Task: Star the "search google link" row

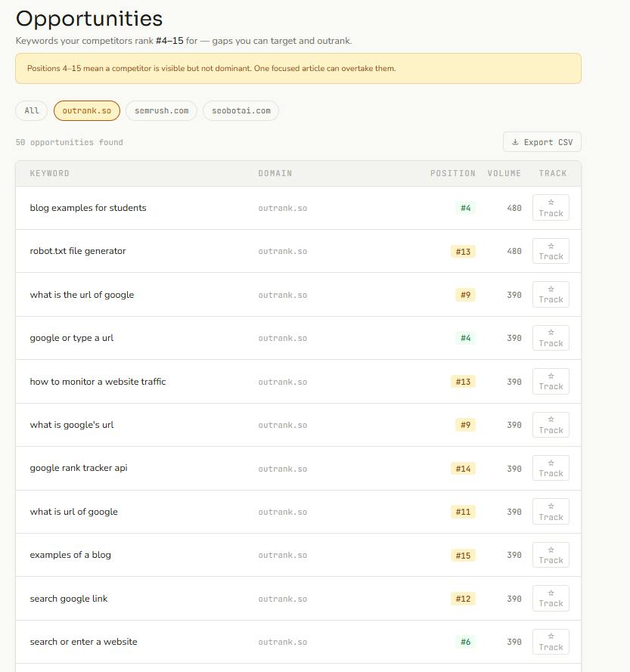Action: tap(551, 598)
